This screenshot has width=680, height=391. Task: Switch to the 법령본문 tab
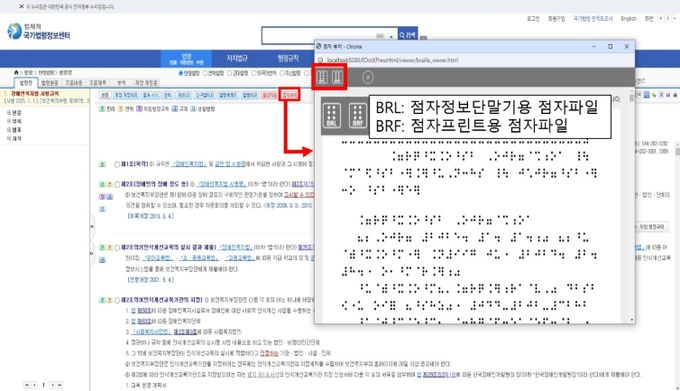coord(50,82)
